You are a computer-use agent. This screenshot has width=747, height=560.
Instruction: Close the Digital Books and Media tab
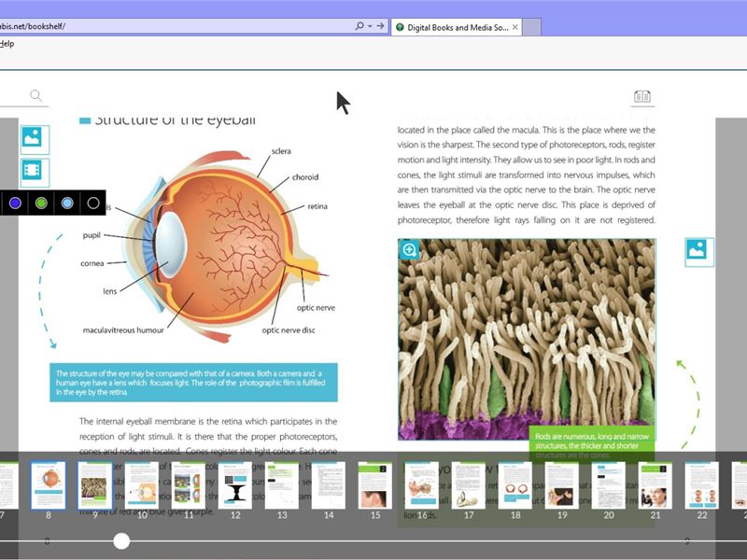[514, 27]
